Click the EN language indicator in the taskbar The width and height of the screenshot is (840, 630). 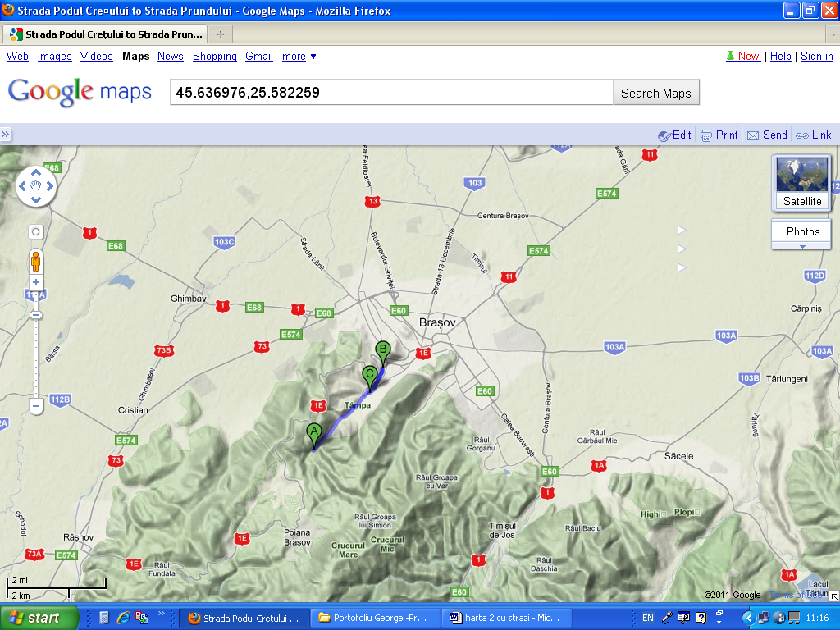648,618
